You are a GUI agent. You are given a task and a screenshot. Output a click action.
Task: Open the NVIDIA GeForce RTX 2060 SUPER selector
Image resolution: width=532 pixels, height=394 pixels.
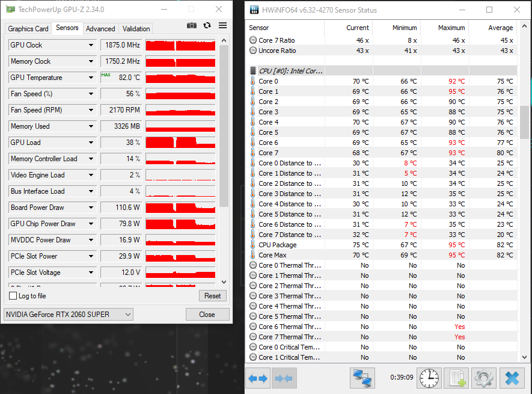68,315
